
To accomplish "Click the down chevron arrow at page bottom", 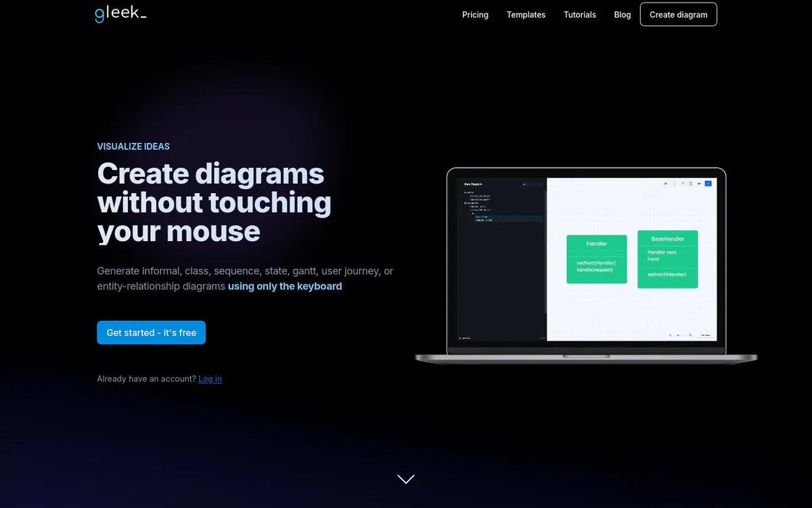I will (x=406, y=479).
